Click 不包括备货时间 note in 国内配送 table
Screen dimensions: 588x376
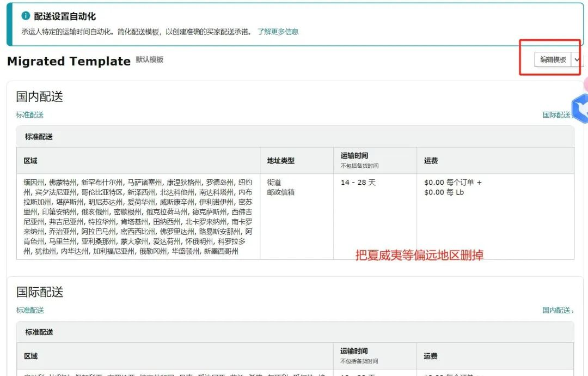pos(359,166)
